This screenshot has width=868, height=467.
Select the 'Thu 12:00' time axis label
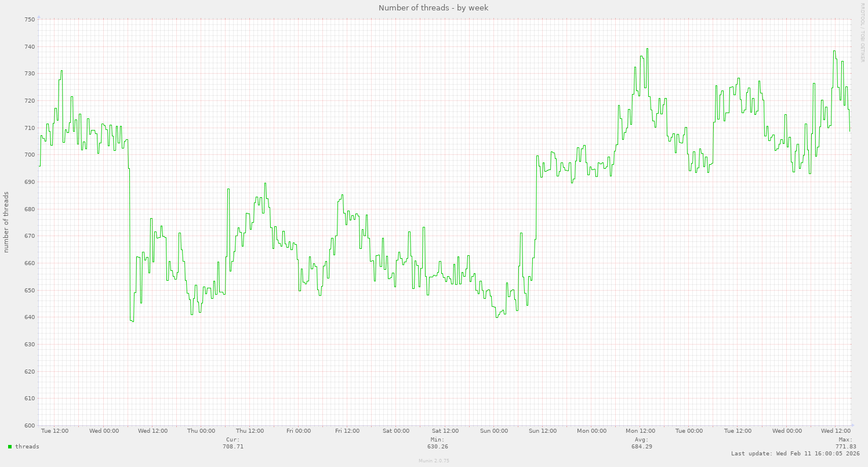[x=250, y=431]
